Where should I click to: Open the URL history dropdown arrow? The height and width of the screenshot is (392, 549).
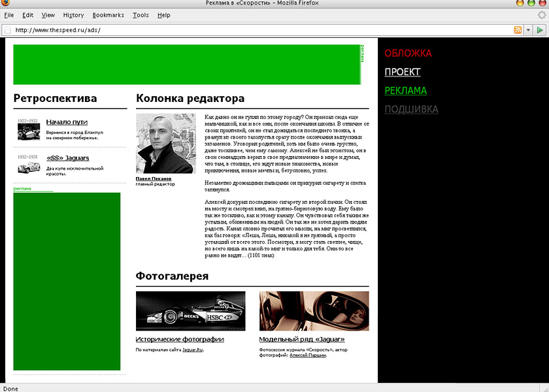[x=527, y=30]
